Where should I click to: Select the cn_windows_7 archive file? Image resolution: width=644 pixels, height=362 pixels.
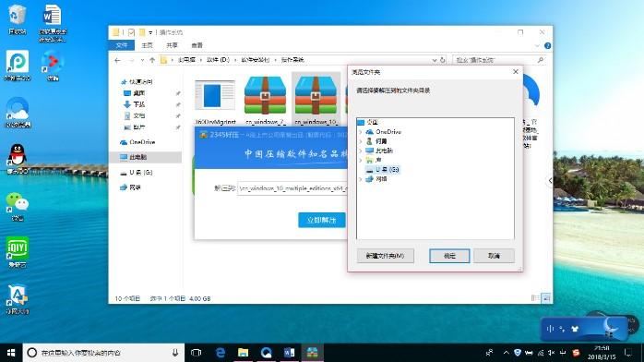tap(265, 101)
